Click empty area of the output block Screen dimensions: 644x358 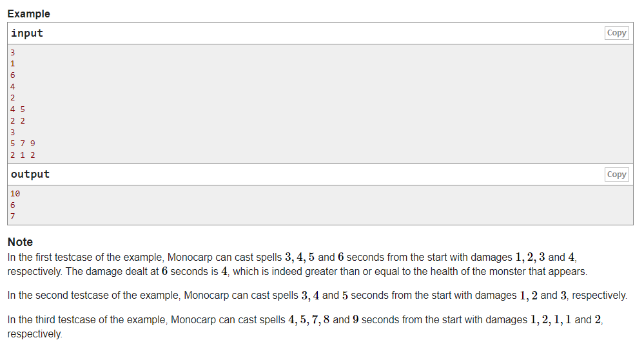[322, 205]
